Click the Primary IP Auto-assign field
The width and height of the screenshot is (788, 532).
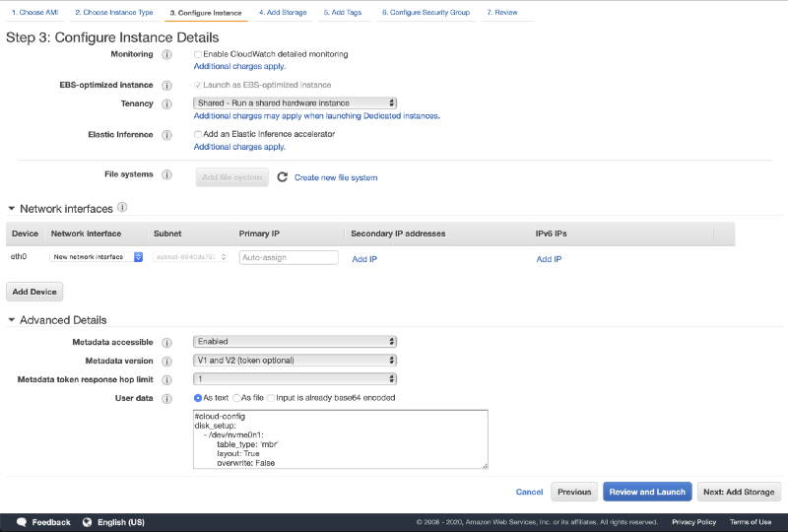click(x=288, y=257)
